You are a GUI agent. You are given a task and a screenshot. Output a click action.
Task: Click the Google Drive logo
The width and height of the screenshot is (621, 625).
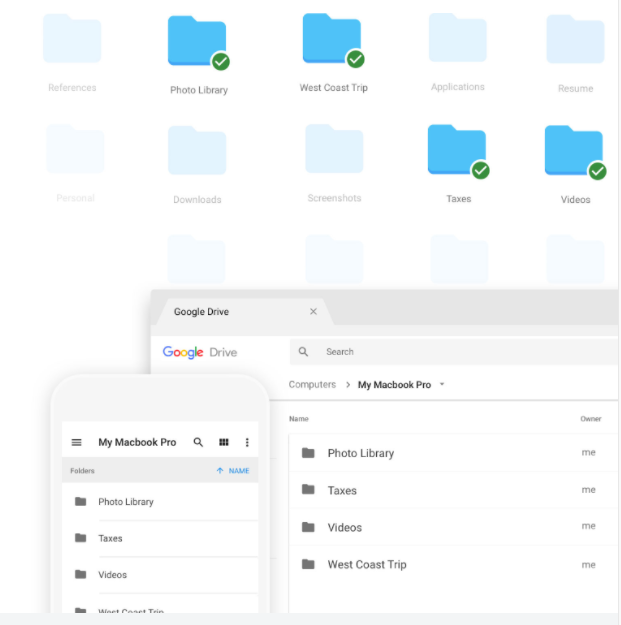click(x=200, y=352)
